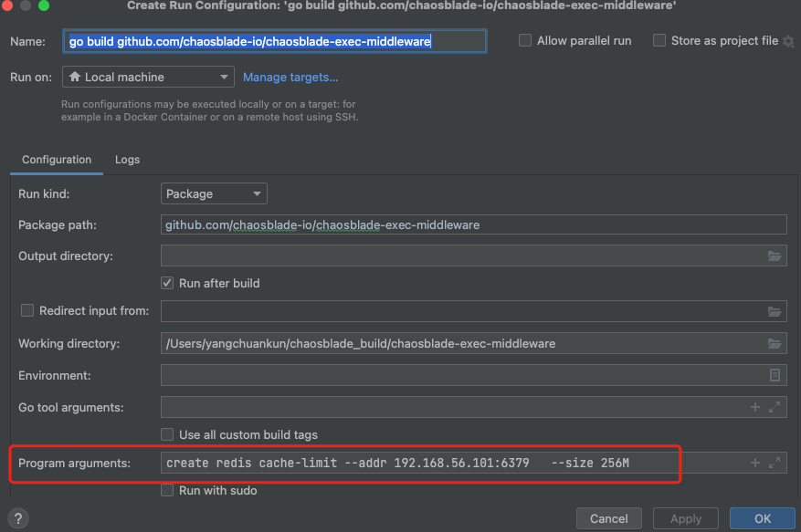
Task: Select the Configuration tab
Action: click(57, 160)
